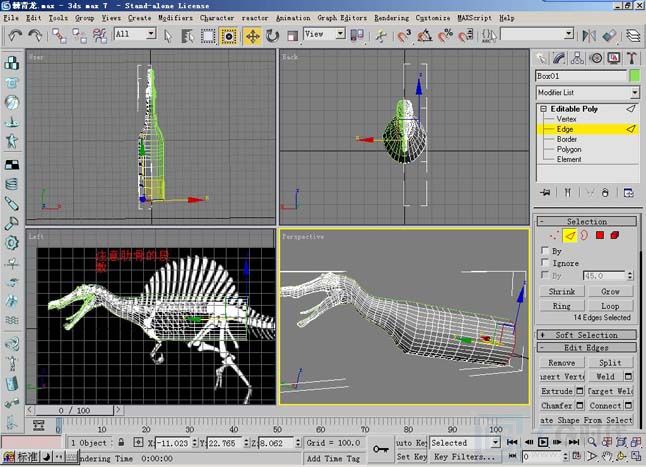Open the Create command panel tab

point(541,58)
